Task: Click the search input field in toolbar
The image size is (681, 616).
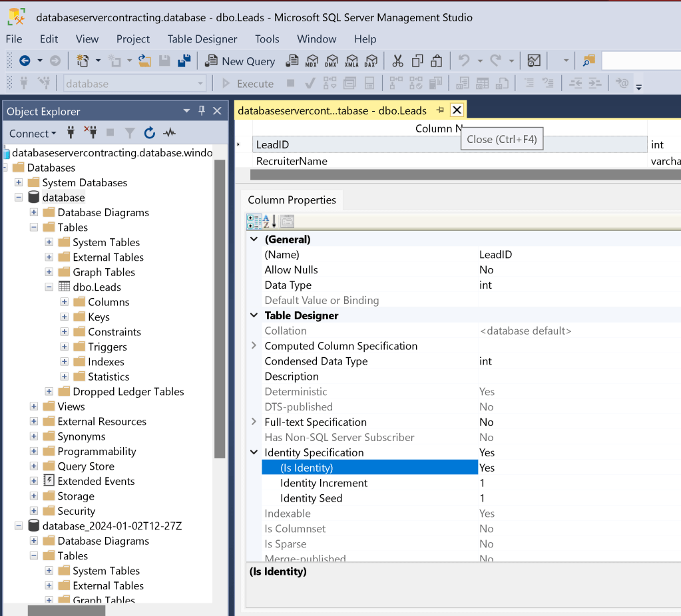Action: click(642, 61)
